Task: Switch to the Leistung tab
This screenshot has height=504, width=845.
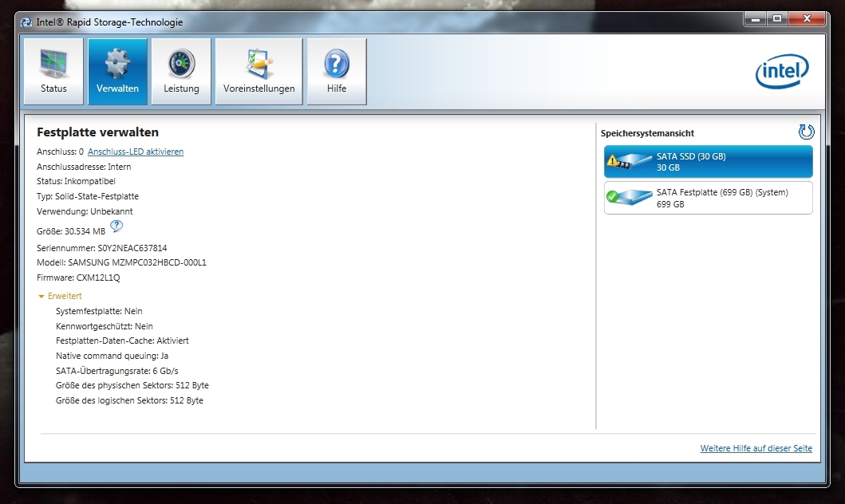Action: (181, 71)
